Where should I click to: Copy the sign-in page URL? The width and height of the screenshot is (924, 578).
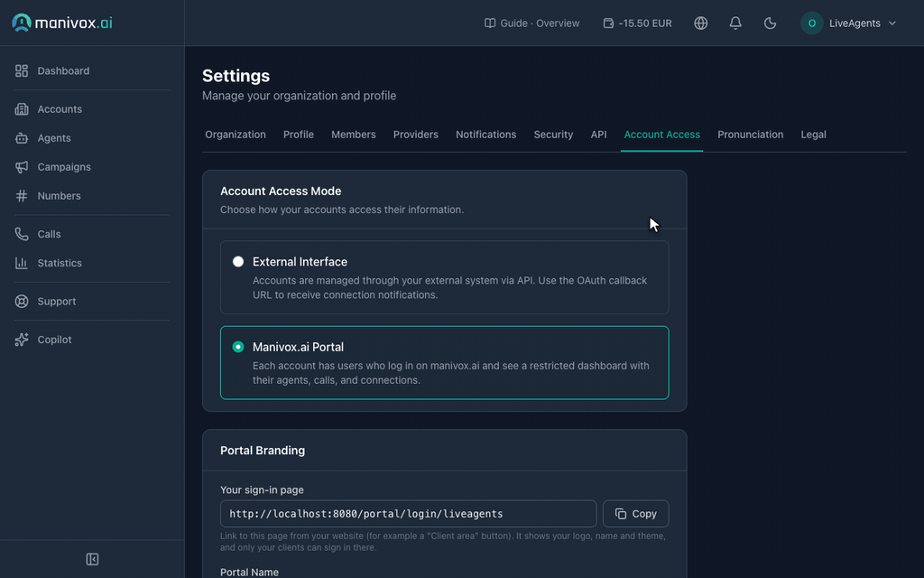636,514
